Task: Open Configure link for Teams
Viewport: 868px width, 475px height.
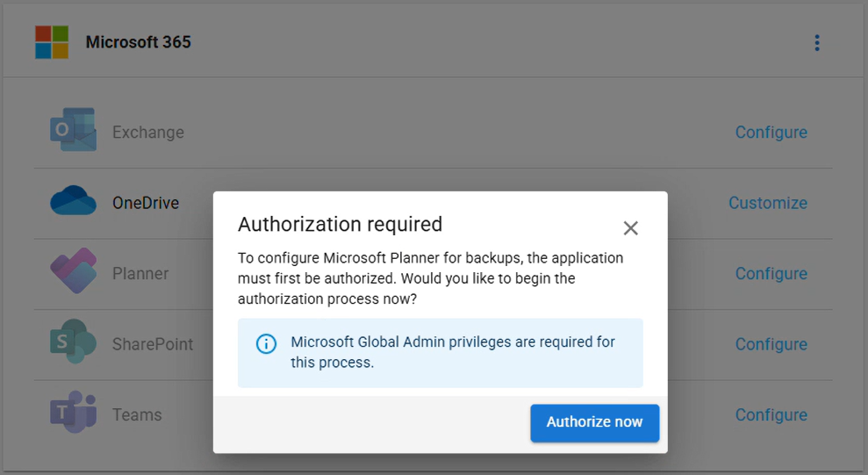Action: [x=771, y=414]
